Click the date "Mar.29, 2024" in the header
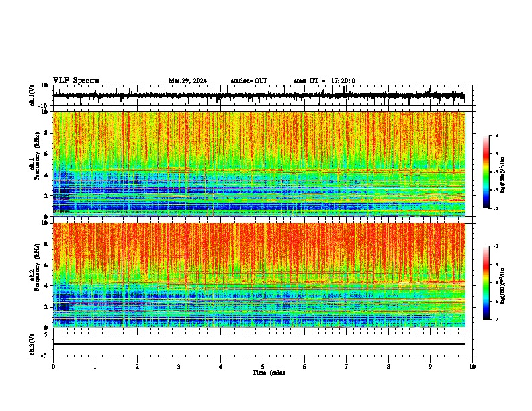Viewport: 532px width, 411px height. point(187,81)
